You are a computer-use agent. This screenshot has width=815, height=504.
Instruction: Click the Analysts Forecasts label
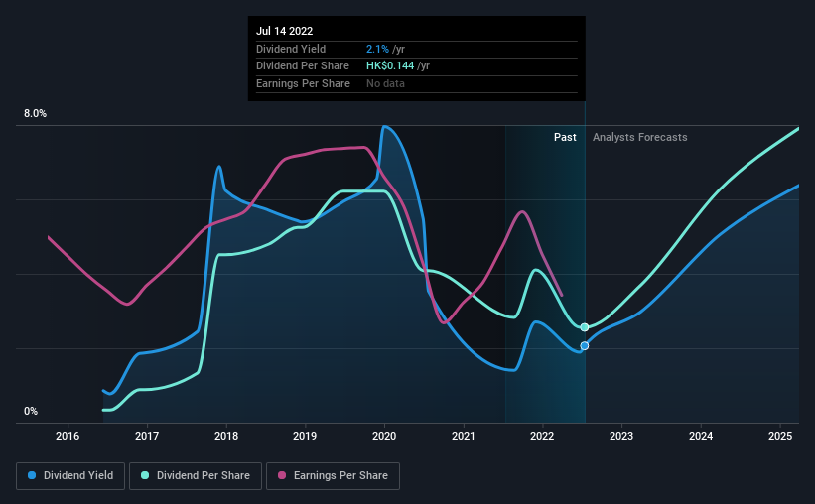coord(640,137)
